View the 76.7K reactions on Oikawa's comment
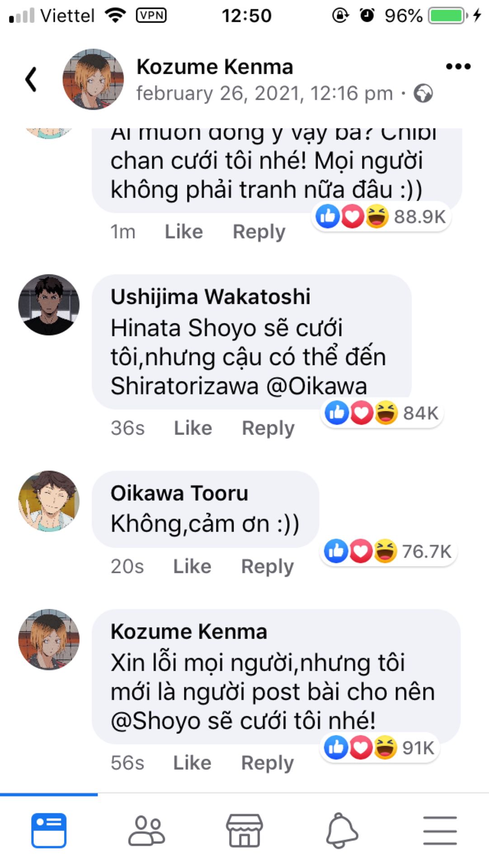This screenshot has height=868, width=489. [x=388, y=551]
